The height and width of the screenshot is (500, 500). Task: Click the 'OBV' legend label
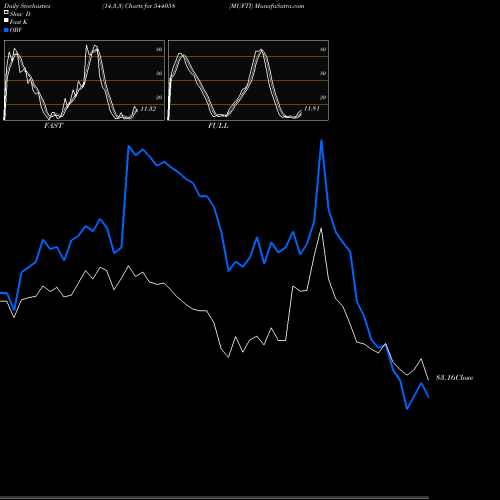tap(16, 30)
